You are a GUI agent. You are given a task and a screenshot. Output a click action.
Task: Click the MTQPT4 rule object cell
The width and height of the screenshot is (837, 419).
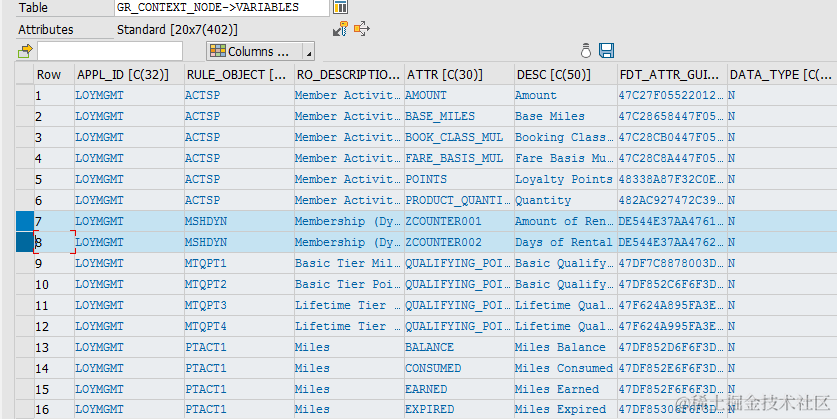(x=239, y=326)
